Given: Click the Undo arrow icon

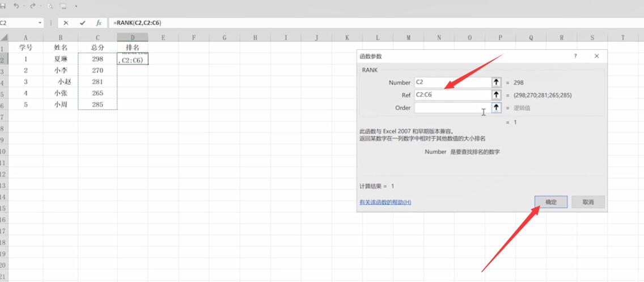Looking at the screenshot, I should point(16,6).
